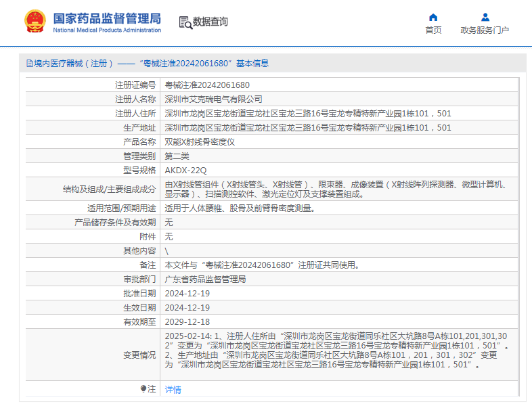The height and width of the screenshot is (406, 532).
Task: Click the 生效日期 label
Action: (x=139, y=308)
